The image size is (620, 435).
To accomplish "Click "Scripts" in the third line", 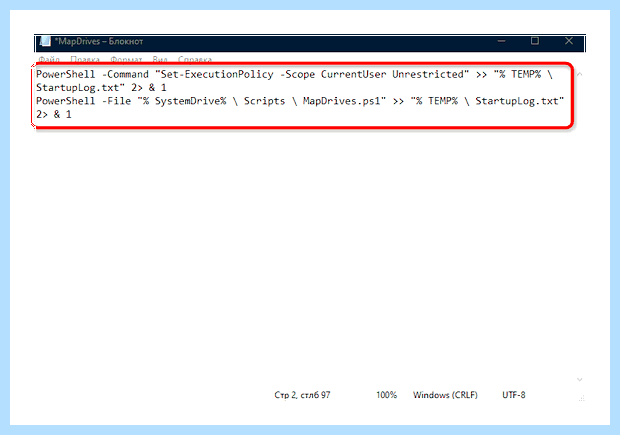I will (x=264, y=101).
